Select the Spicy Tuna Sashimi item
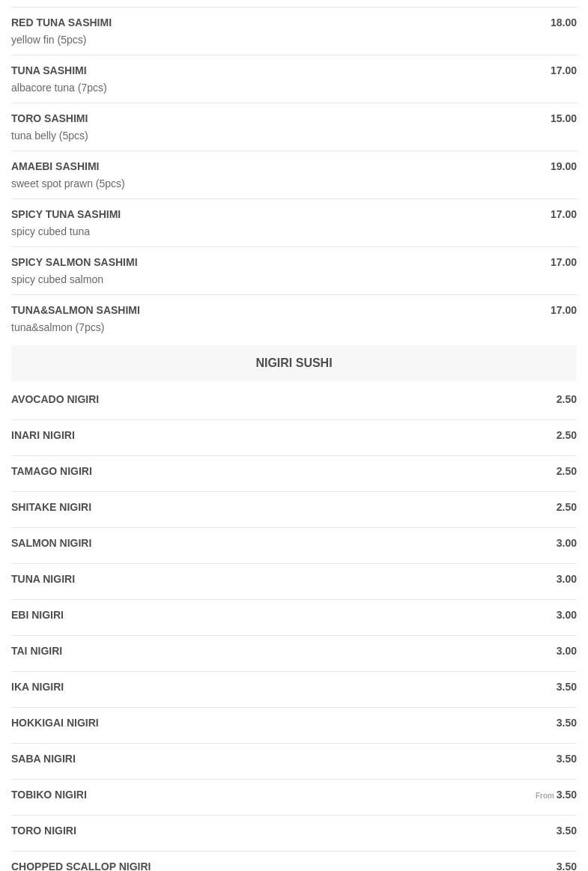588x871 pixels. (294, 222)
